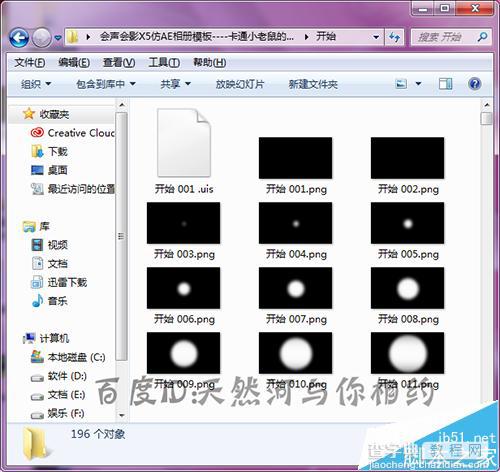Open recent locations dropdown beside navigation arrows
The width and height of the screenshot is (500, 472).
pos(58,38)
